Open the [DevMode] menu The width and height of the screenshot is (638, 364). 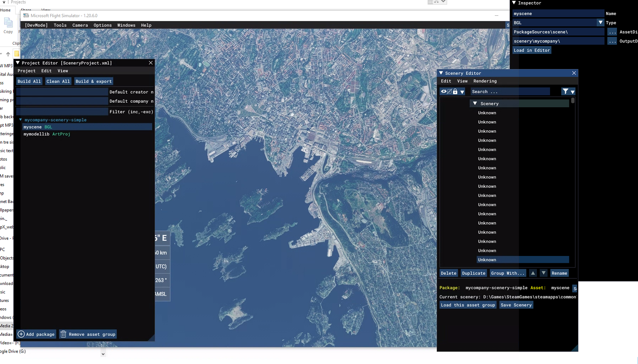(36, 25)
